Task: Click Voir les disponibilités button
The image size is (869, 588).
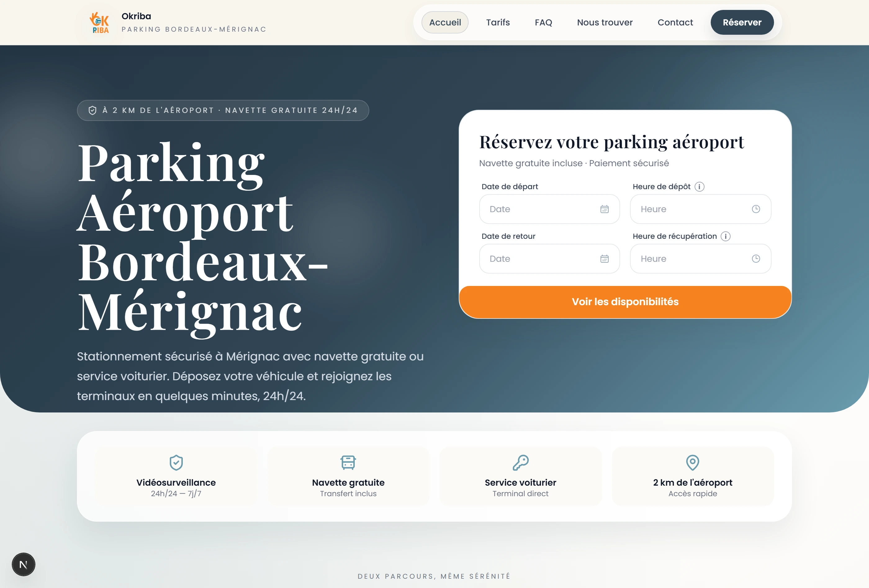Action: pos(625,302)
